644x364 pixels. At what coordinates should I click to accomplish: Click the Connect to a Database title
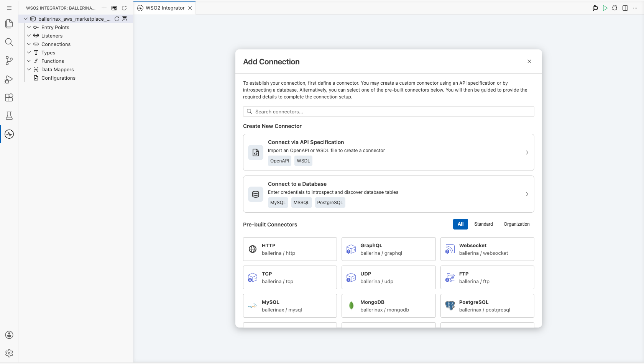297,184
